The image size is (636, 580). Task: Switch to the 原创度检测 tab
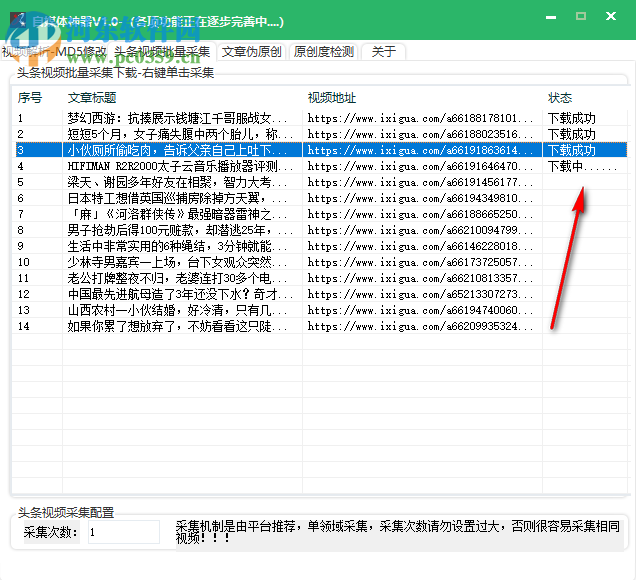click(x=323, y=52)
